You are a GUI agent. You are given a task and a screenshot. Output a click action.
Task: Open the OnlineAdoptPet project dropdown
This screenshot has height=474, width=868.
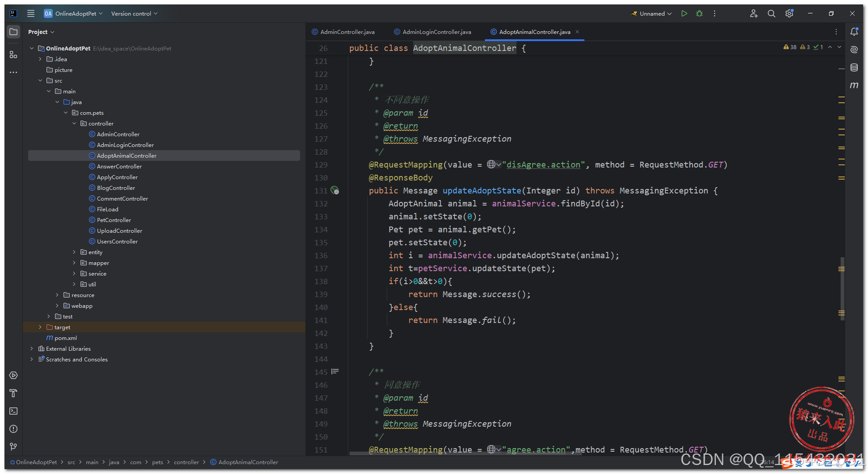[x=73, y=13]
